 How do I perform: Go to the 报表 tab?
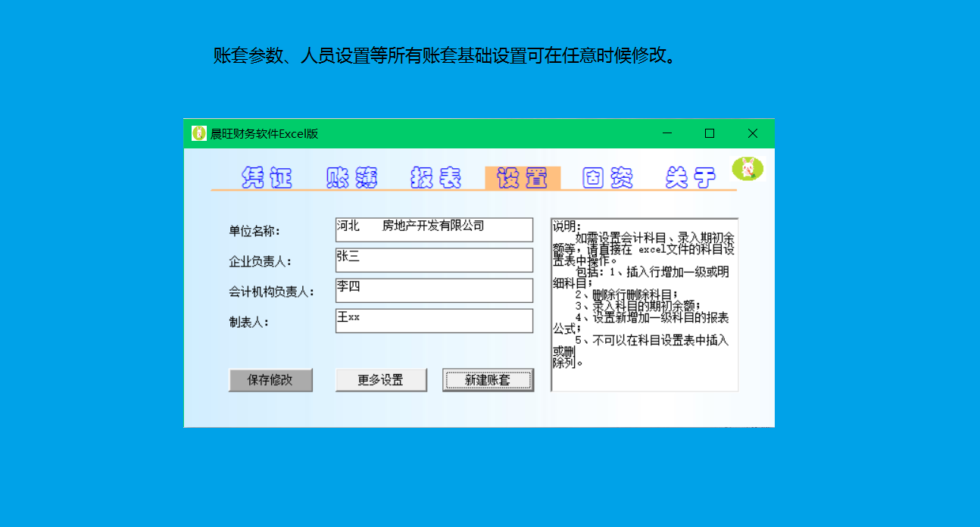(x=436, y=178)
